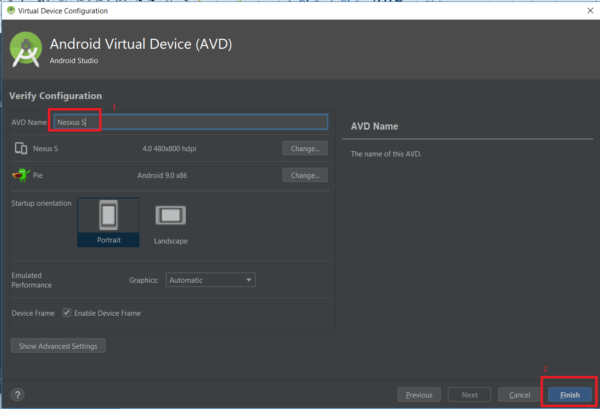This screenshot has width=600, height=409.
Task: Click 'The name of this AVD.' description
Action: click(x=386, y=154)
